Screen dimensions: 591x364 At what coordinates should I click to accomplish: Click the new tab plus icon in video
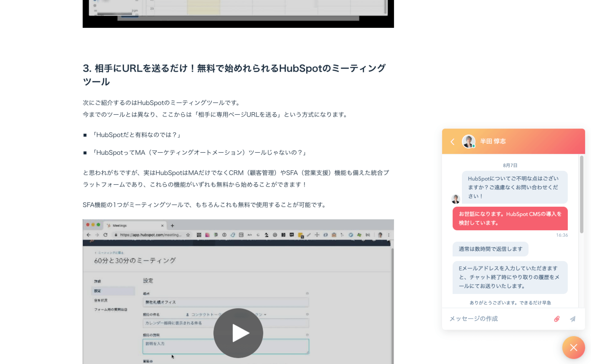click(x=172, y=226)
